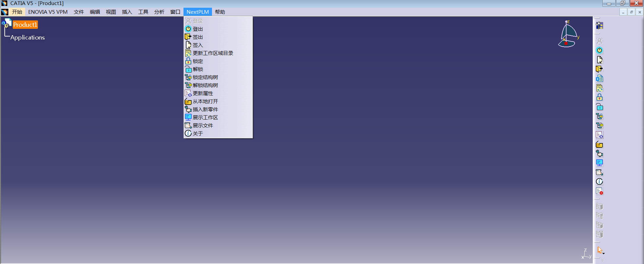Minimize the inner Product1 document window
The width and height of the screenshot is (644, 264).
click(623, 12)
